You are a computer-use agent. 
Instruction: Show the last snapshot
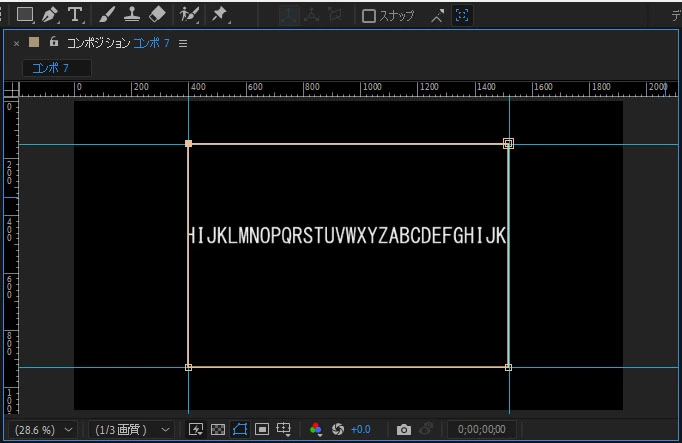(426, 429)
